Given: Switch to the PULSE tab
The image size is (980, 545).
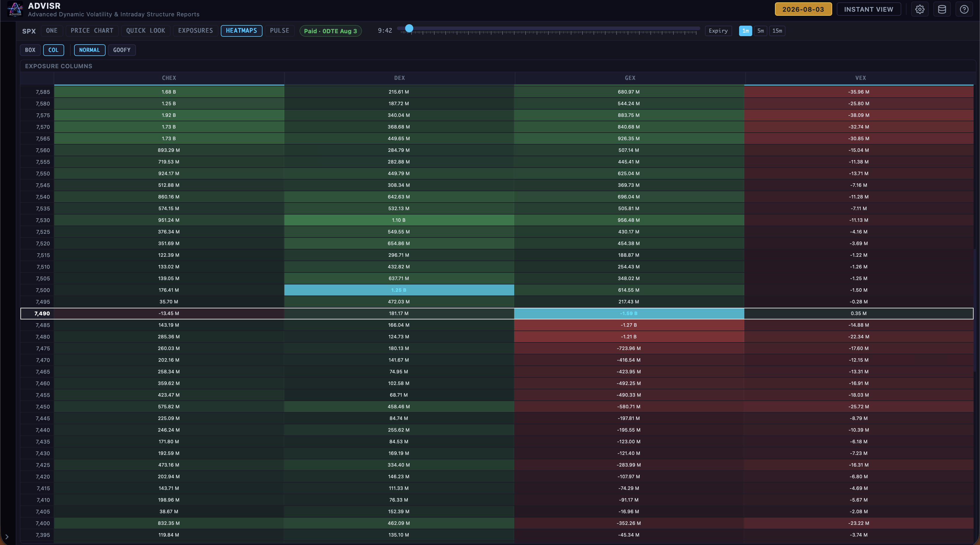Looking at the screenshot, I should 279,31.
